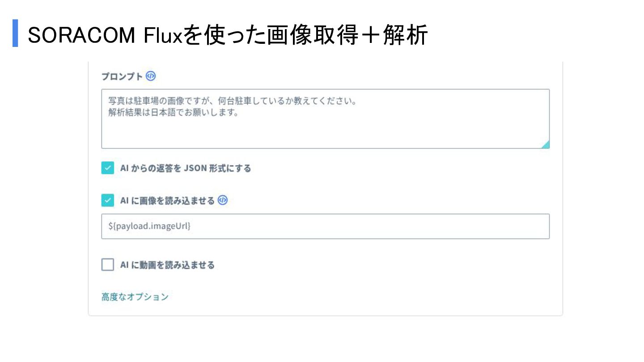Click empty space below text inside prompt box
This screenshot has width=644, height=362.
(x=313, y=134)
